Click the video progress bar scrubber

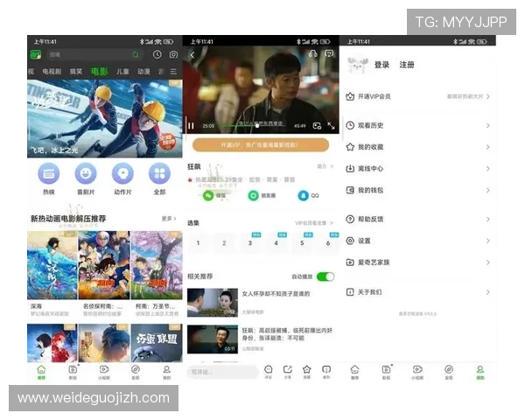click(257, 126)
